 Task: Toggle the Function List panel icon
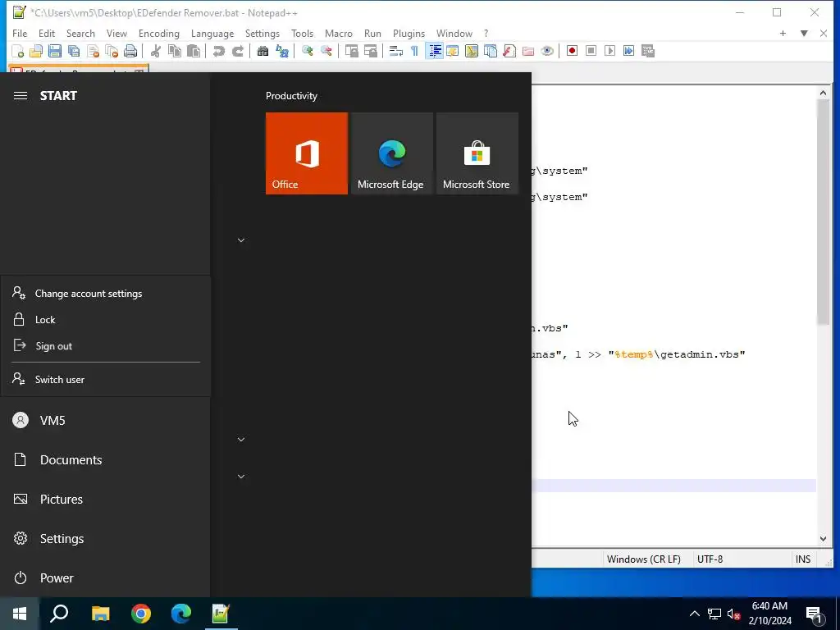tap(509, 51)
